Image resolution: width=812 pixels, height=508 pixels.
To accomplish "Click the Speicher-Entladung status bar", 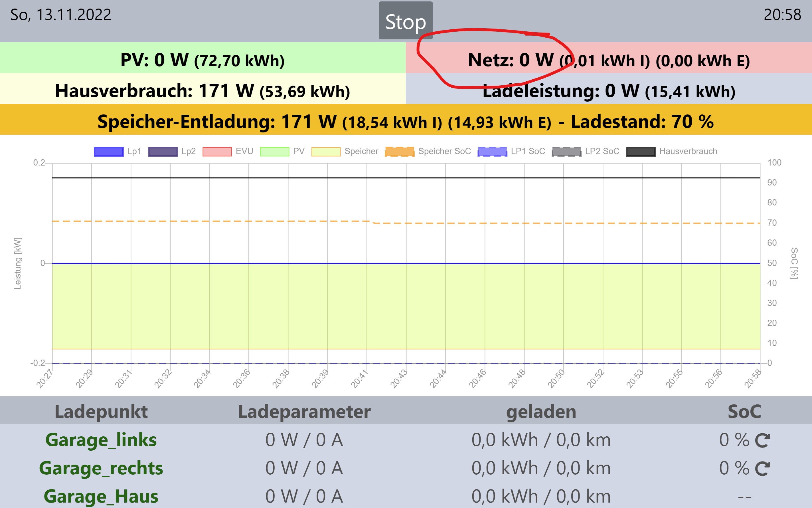I will tap(406, 121).
